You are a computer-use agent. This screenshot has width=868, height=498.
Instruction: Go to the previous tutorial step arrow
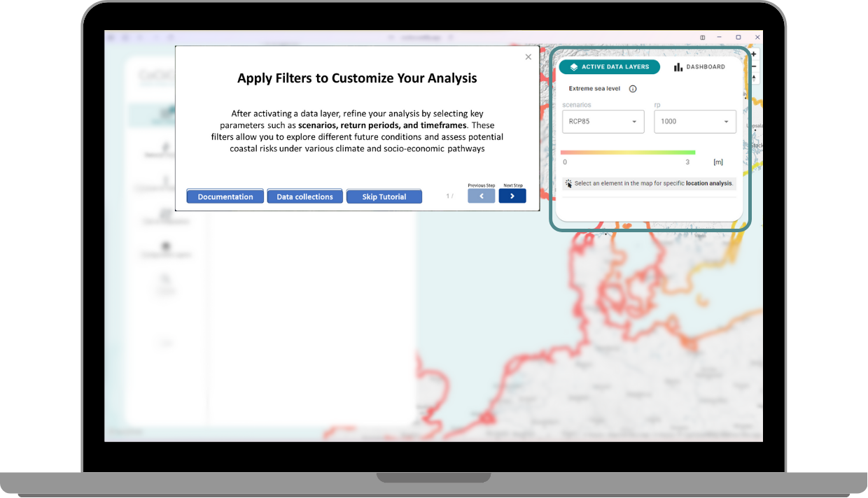coord(482,197)
